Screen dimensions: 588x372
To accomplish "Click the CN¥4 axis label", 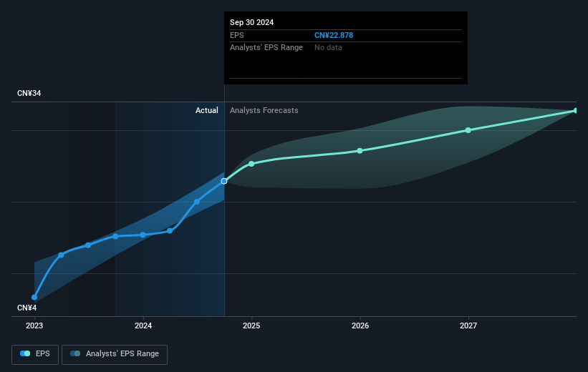I will point(27,308).
